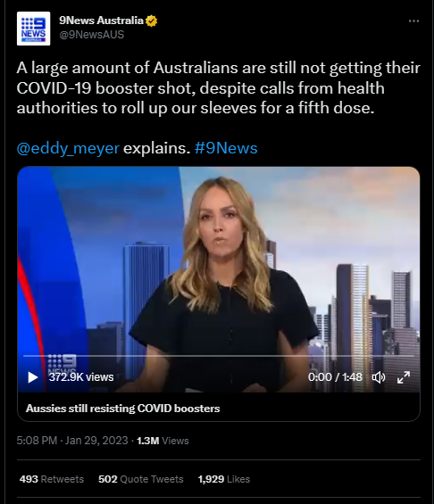Click the video caption 'Aussies still resisting COVID boosters'
This screenshot has width=434, height=504.
coord(123,409)
